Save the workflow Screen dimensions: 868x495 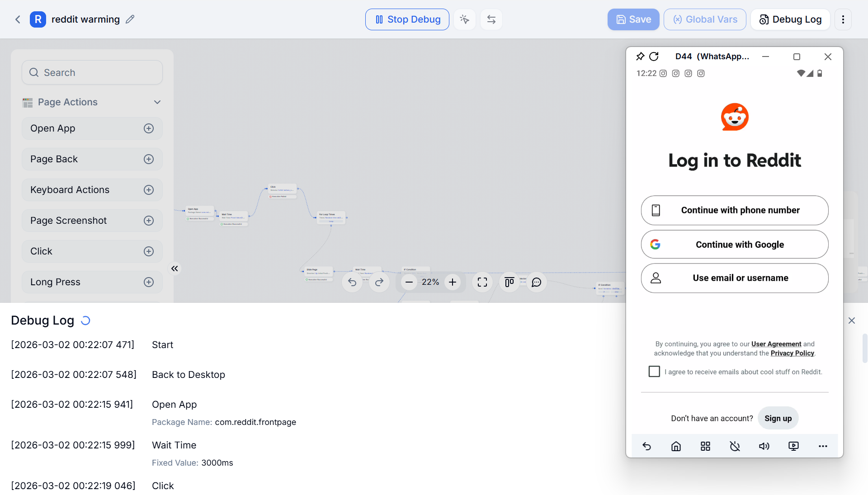click(x=633, y=19)
